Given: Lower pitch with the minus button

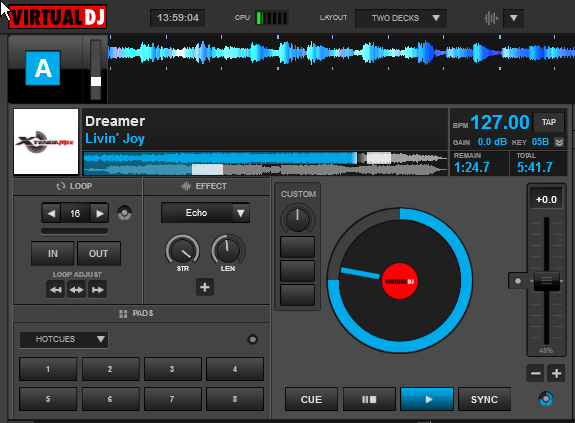Looking at the screenshot, I should [535, 374].
